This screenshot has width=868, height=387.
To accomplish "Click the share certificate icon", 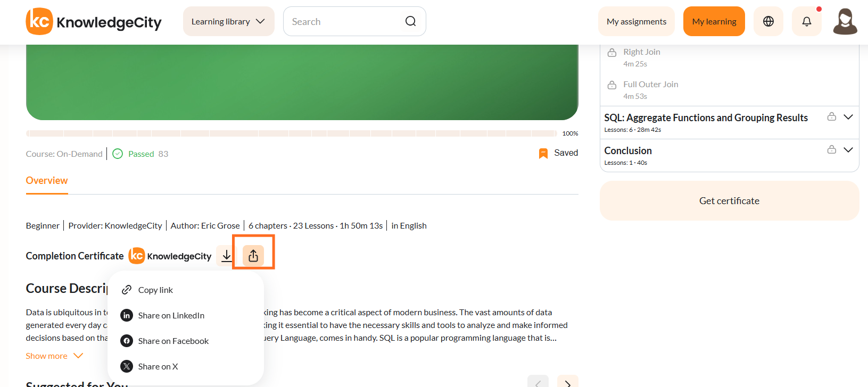I will tap(253, 256).
